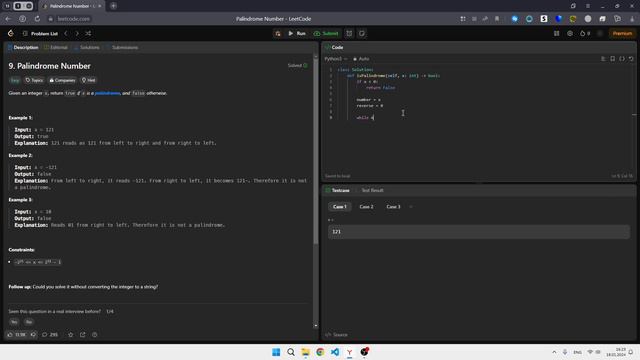Open the user profile avatar
The height and width of the screenshot is (360, 640).
(600, 33)
